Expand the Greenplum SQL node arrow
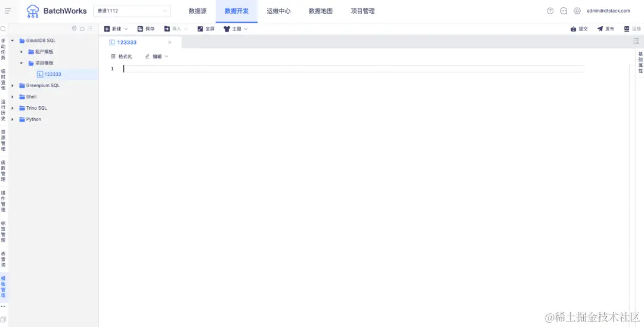The width and height of the screenshot is (644, 327). (x=13, y=85)
